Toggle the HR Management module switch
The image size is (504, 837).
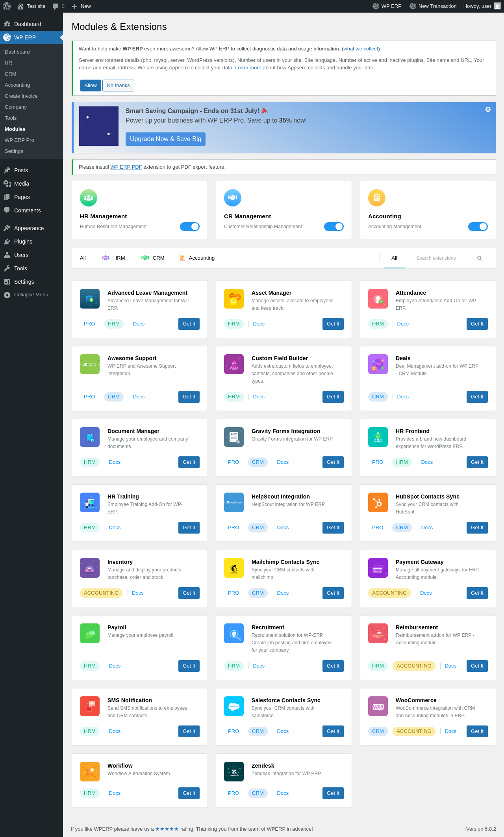point(190,227)
